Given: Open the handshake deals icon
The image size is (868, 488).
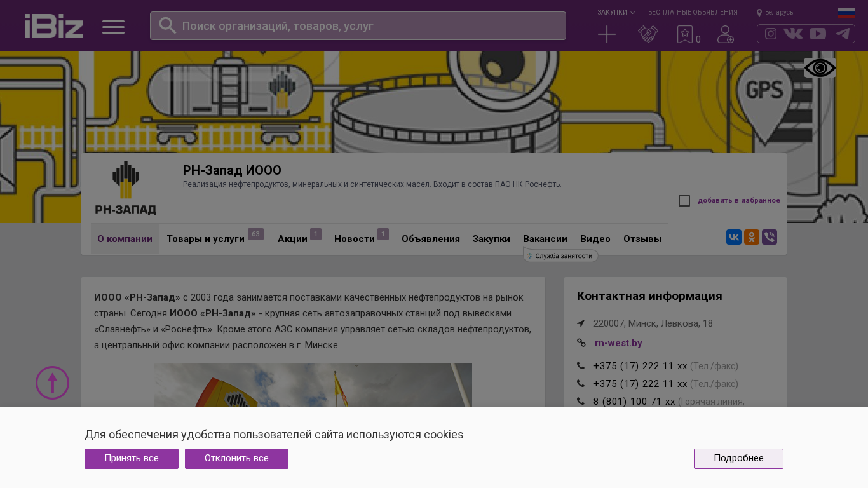Looking at the screenshot, I should pos(648,34).
